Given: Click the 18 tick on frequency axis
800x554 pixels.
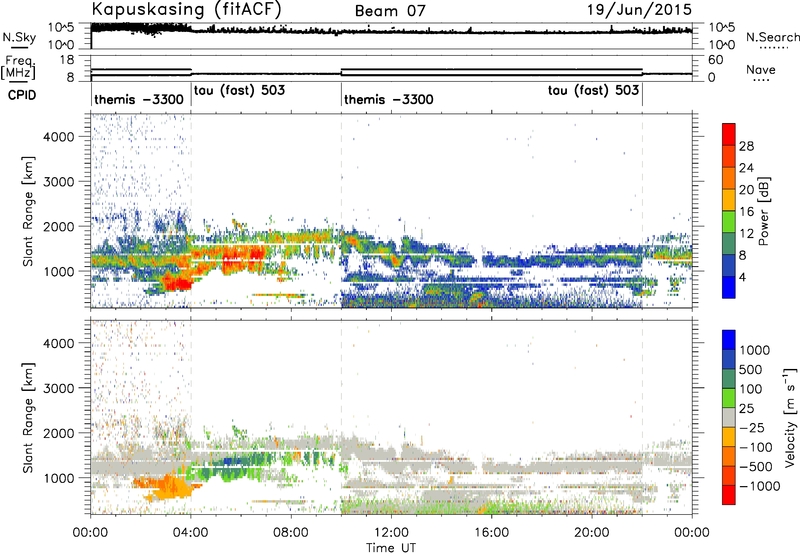Looking at the screenshot, I should 67,60.
